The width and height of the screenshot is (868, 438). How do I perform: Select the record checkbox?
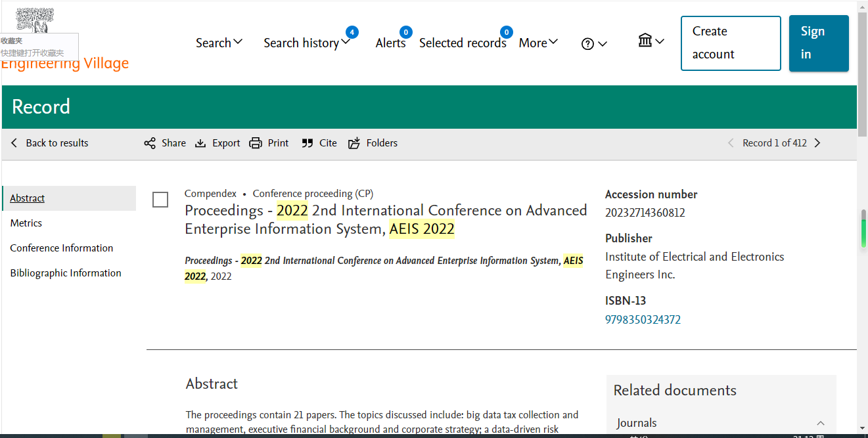pos(160,200)
